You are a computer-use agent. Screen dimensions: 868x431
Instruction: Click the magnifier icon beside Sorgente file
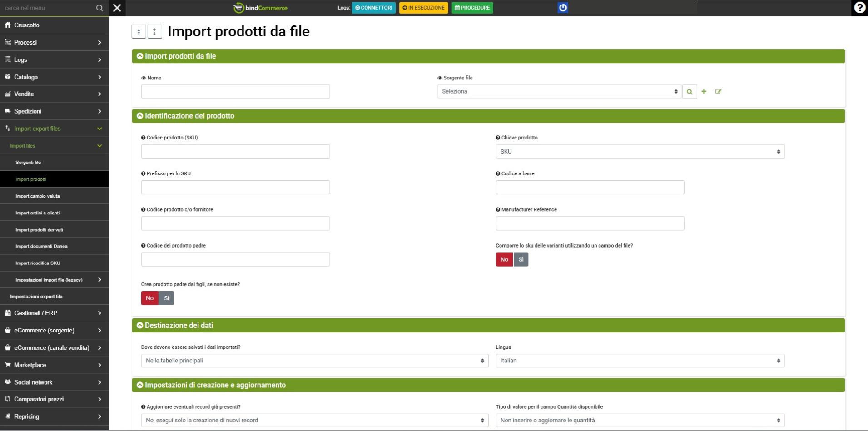pos(689,92)
